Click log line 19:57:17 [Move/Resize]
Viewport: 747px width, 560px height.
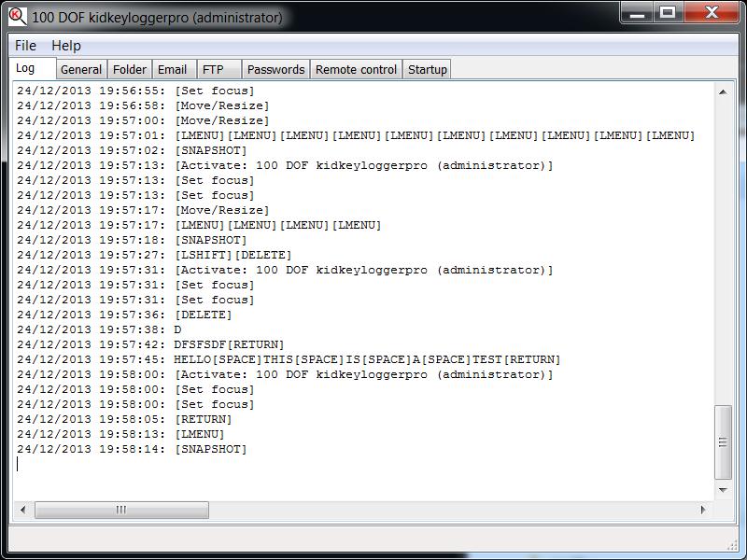click(x=144, y=210)
